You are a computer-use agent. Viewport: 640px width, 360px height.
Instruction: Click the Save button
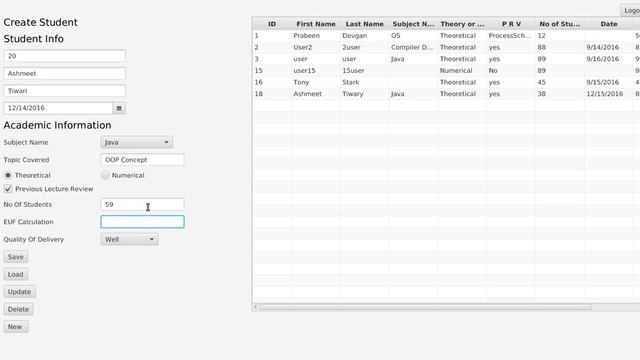[16, 257]
